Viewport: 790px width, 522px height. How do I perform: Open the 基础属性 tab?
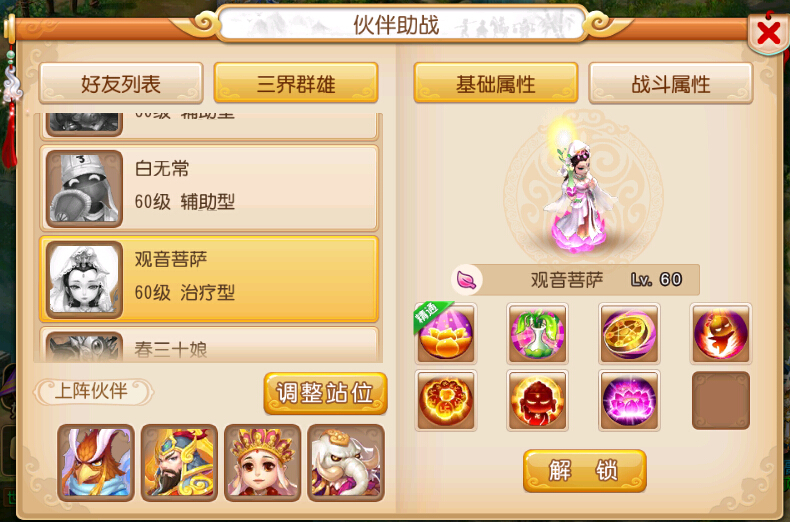[x=496, y=84]
